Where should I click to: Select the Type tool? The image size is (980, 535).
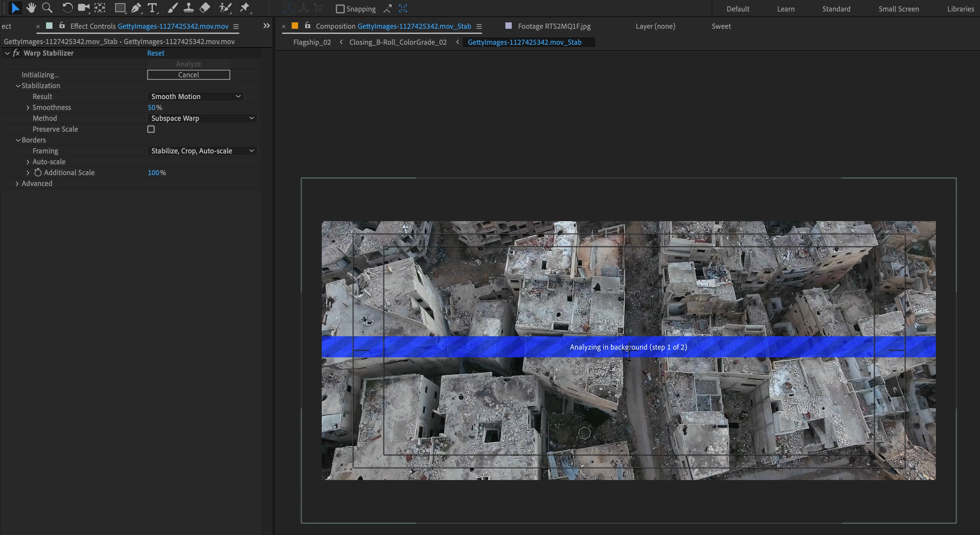152,8
